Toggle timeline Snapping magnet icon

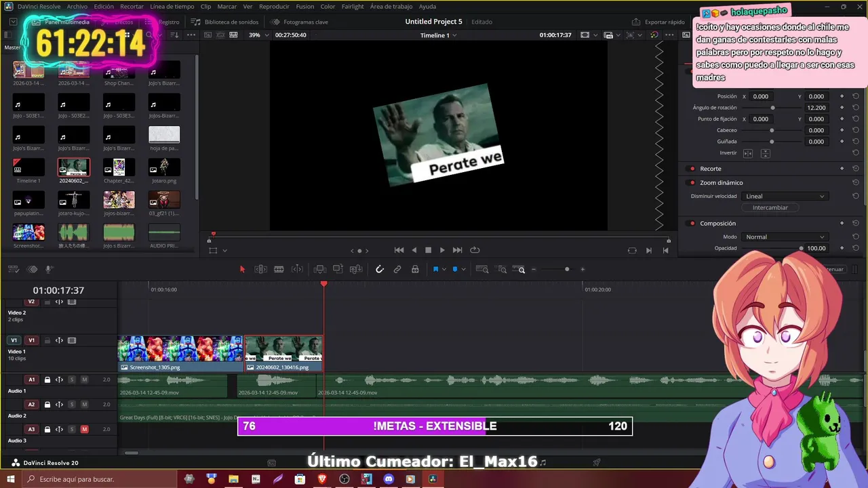pyautogui.click(x=380, y=269)
